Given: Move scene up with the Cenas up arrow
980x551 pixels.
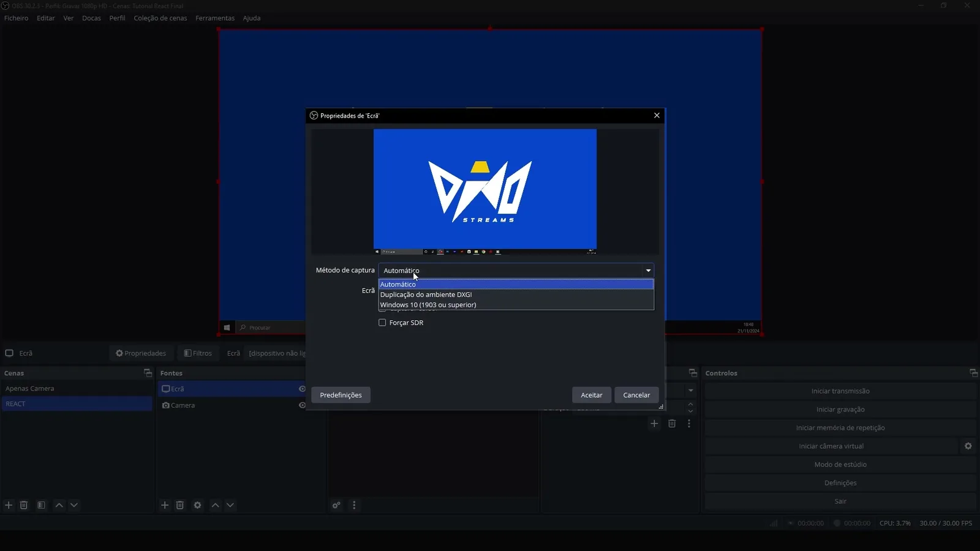Looking at the screenshot, I should [x=59, y=505].
